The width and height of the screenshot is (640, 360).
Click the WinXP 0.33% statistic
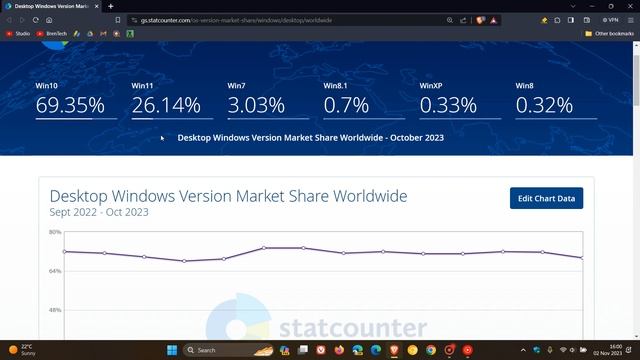(x=460, y=100)
